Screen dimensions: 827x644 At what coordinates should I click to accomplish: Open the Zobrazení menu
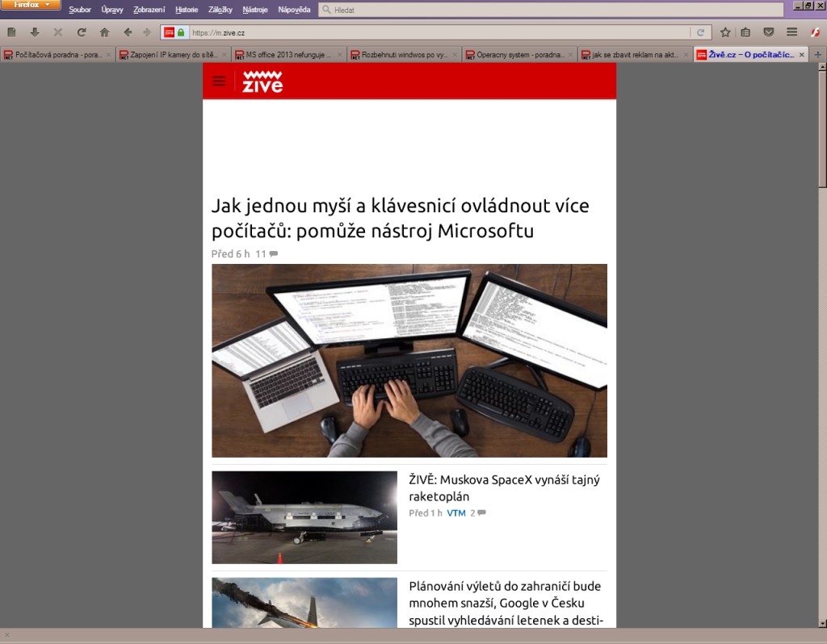tap(149, 10)
